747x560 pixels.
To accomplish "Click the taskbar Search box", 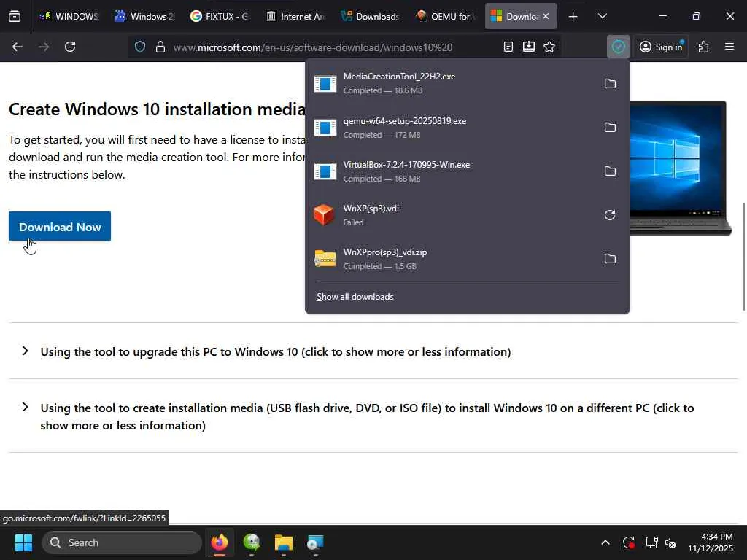I will tap(122, 542).
